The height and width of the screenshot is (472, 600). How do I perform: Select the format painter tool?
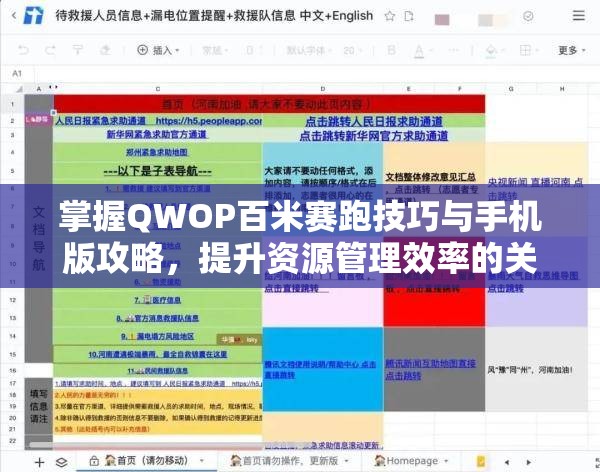click(78, 50)
